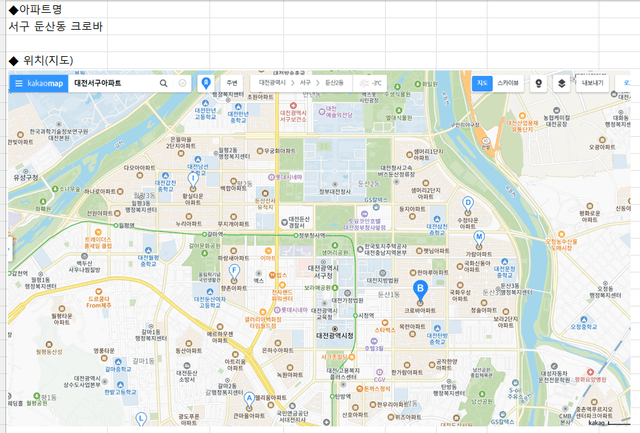Click the 갤러리아백화점 타임월드점 marker

tap(263, 313)
